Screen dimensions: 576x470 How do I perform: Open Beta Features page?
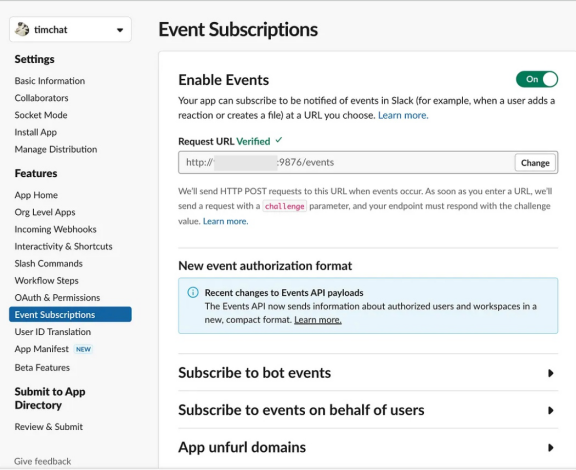[42, 368]
